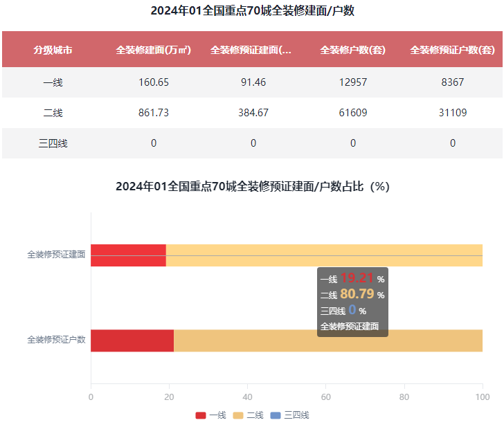Image resolution: width=504 pixels, height=427 pixels.
Task: Click the 861.73 table cell
Action: [x=153, y=113]
